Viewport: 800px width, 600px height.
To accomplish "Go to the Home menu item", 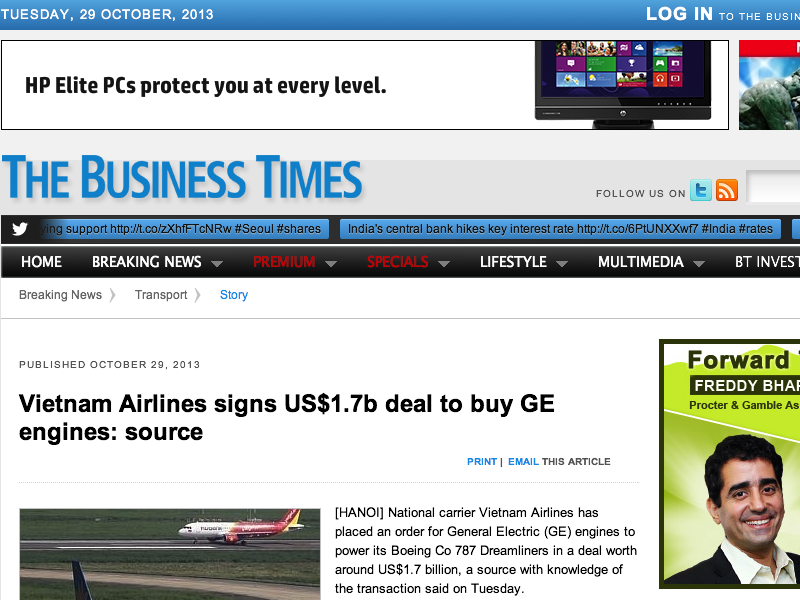I will click(x=41, y=262).
